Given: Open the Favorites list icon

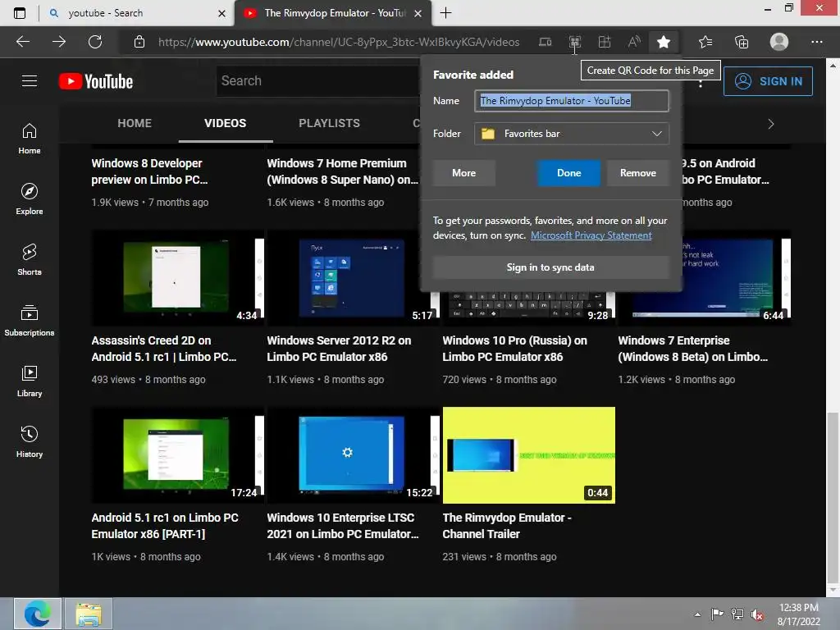Looking at the screenshot, I should pyautogui.click(x=705, y=42).
